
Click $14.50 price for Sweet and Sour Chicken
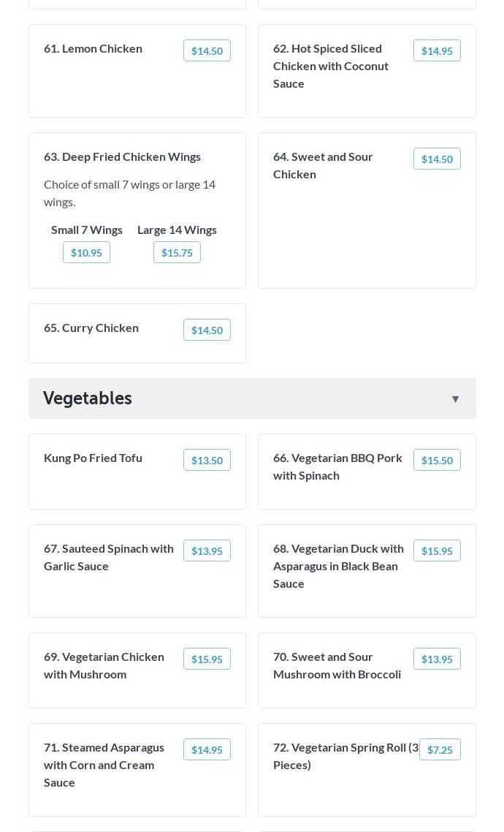436,159
